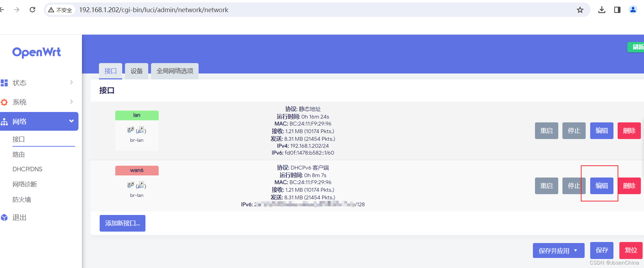
Task: Restart the lan interface with 重启
Action: [x=546, y=131]
